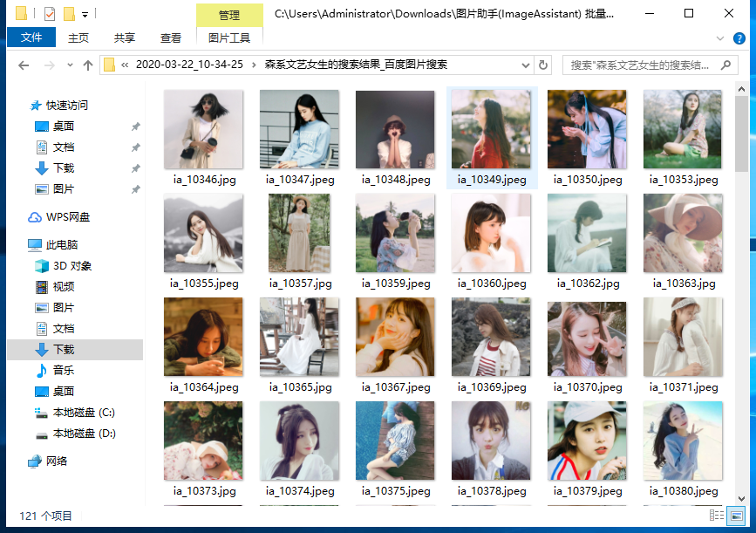The width and height of the screenshot is (756, 533).
Task: Select 音乐 folder under 此电脑
Action: pyautogui.click(x=64, y=371)
